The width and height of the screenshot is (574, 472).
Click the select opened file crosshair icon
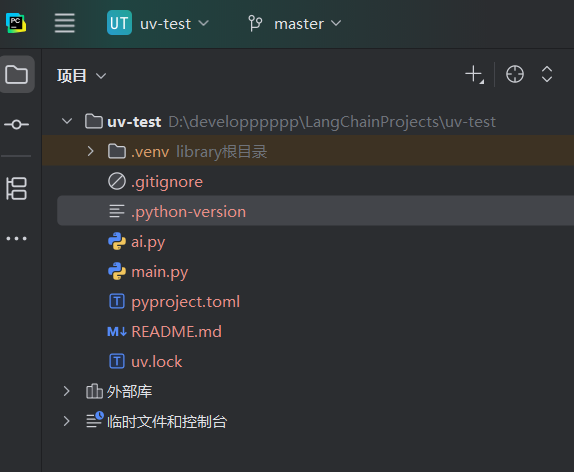click(515, 74)
